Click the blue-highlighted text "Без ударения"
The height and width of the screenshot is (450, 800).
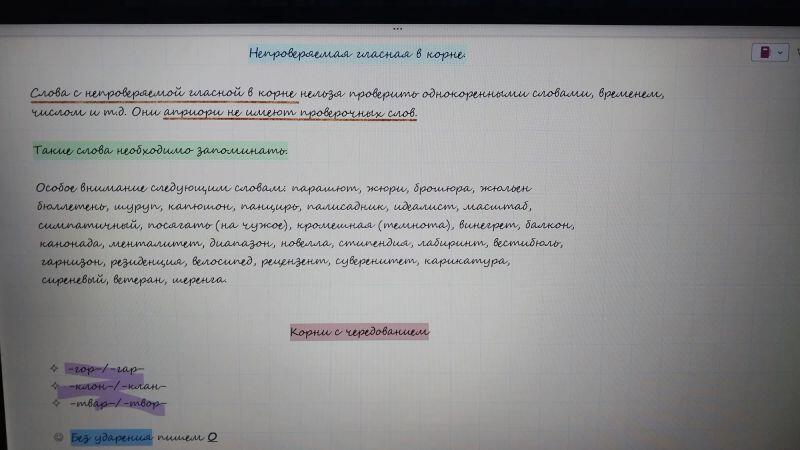pyautogui.click(x=110, y=437)
